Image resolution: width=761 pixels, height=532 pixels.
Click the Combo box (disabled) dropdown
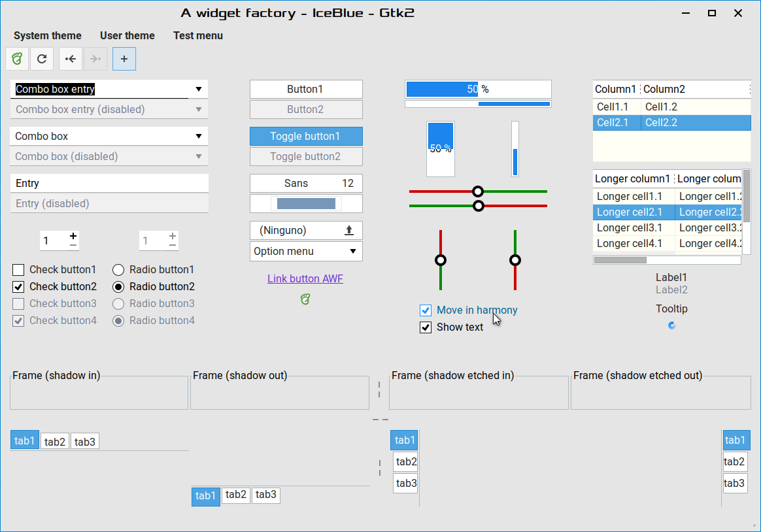[109, 157]
